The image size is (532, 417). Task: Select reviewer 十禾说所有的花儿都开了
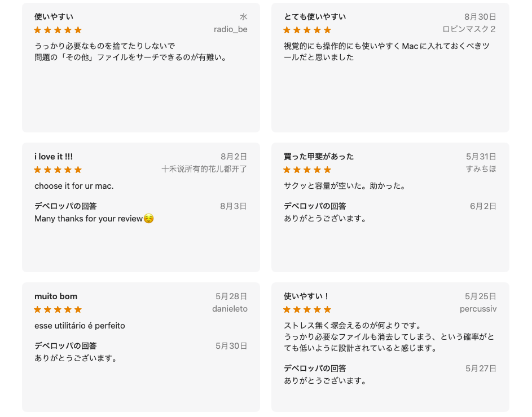(204, 169)
